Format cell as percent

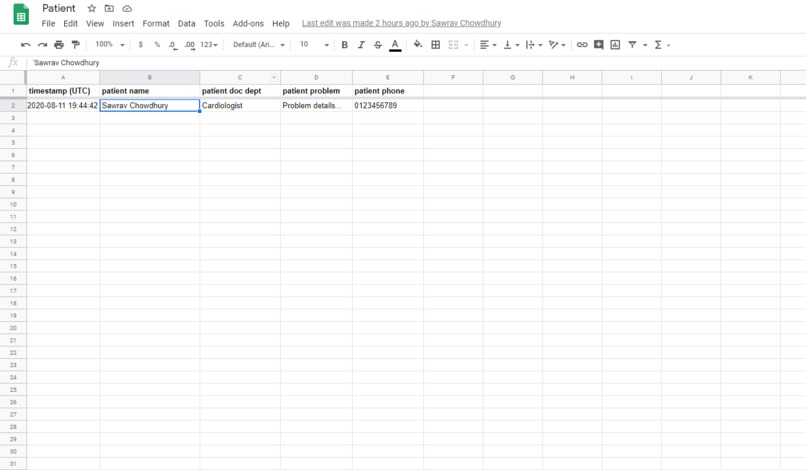pos(157,45)
